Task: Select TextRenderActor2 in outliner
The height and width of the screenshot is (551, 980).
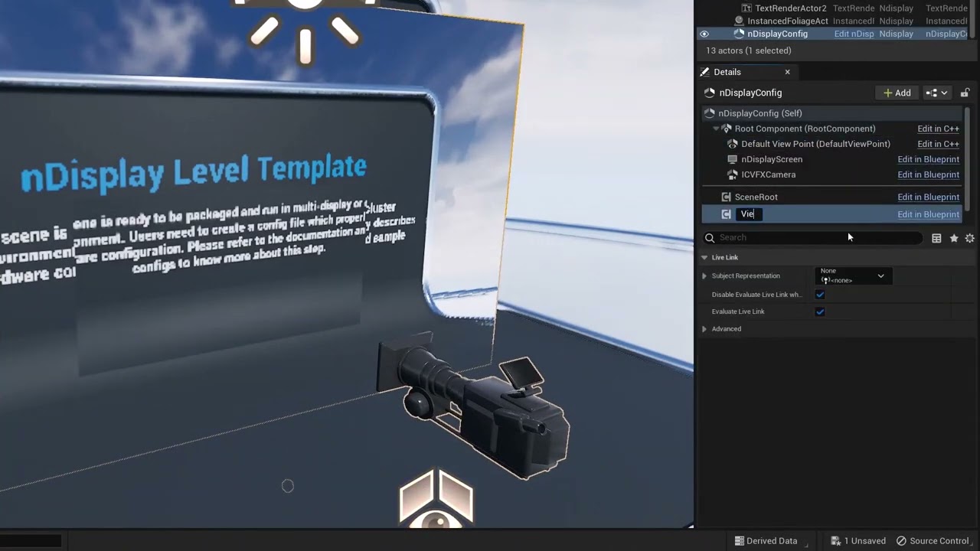Action: click(791, 8)
